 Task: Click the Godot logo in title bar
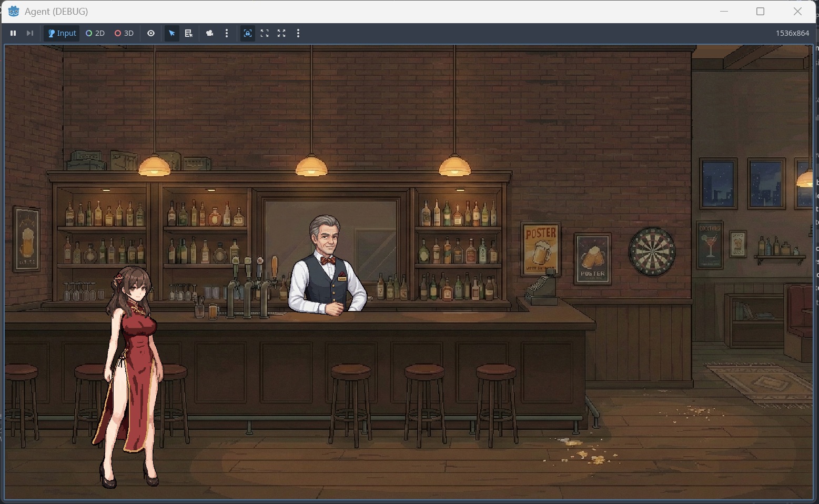pos(14,11)
